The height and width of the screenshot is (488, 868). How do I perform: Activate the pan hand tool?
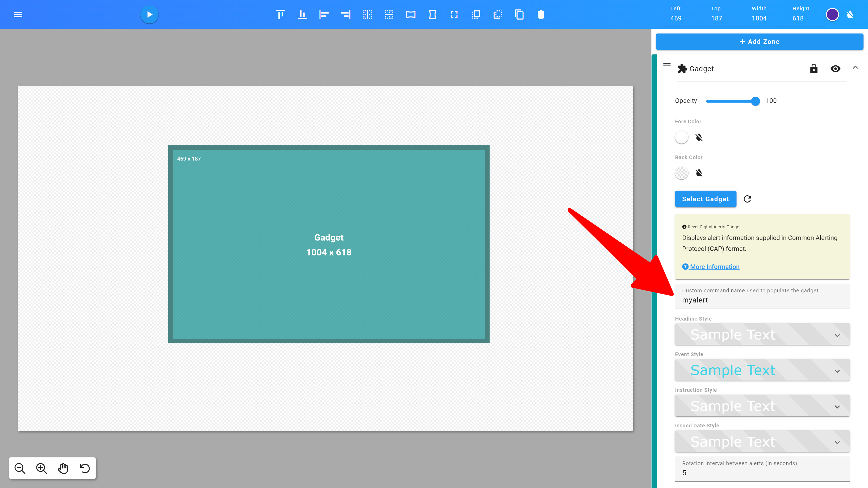pos(63,468)
